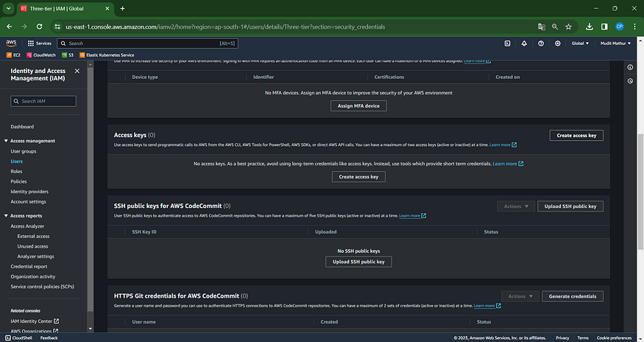Open the browser downloads icon
Image resolution: width=644 pixels, height=342 pixels.
[590, 27]
